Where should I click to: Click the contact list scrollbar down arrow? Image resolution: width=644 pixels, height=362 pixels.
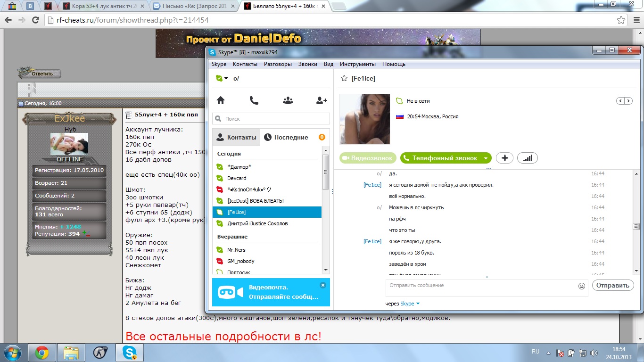325,270
